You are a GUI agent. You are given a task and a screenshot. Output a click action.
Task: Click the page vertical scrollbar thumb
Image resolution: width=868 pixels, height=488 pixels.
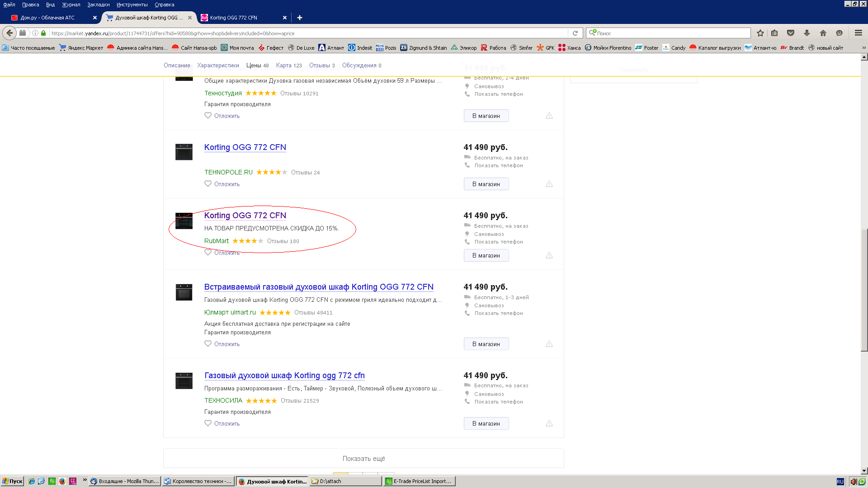(864, 290)
